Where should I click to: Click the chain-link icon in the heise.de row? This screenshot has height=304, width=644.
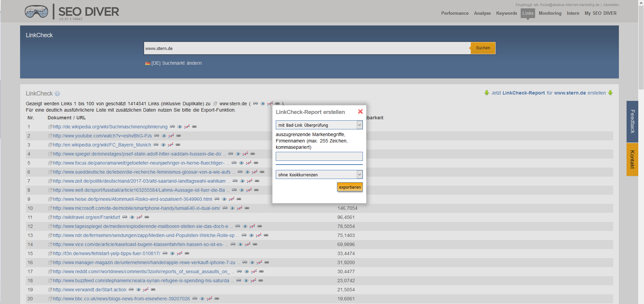click(x=239, y=199)
